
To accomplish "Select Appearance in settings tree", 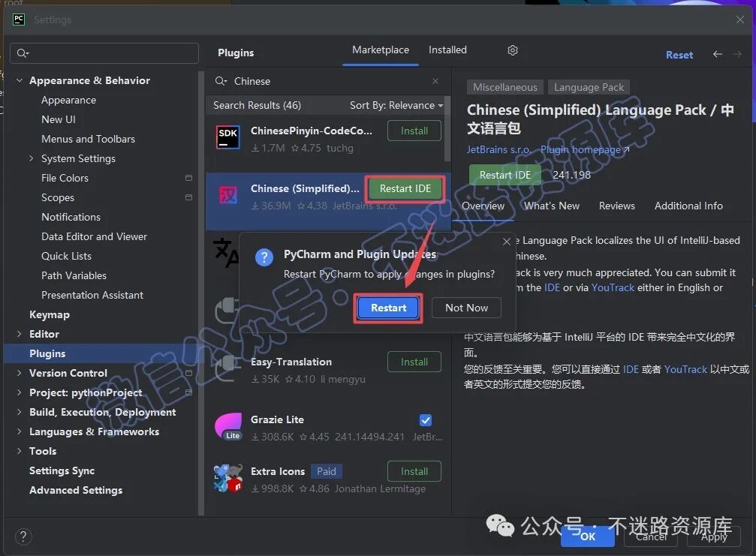I will 68,101.
